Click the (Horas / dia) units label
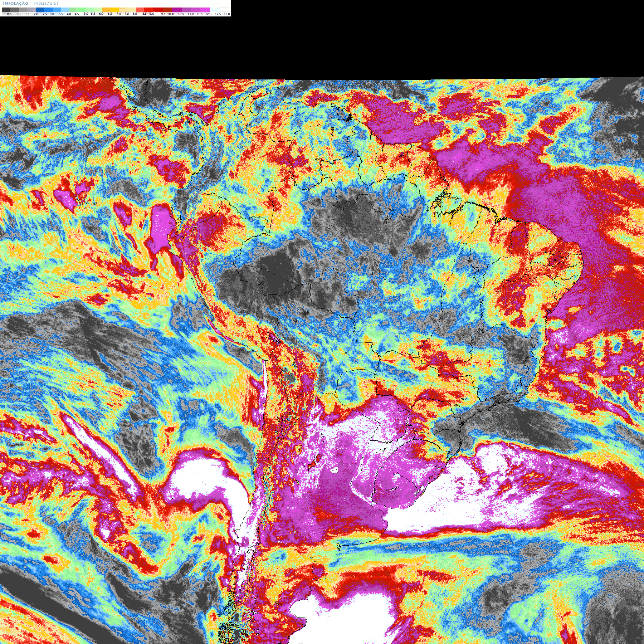 pyautogui.click(x=46, y=3)
